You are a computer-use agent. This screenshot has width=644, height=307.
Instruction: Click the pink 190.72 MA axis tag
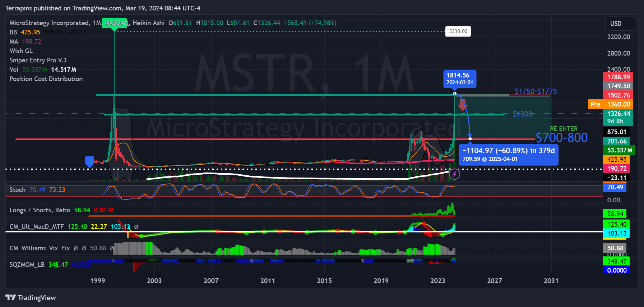pos(616,169)
